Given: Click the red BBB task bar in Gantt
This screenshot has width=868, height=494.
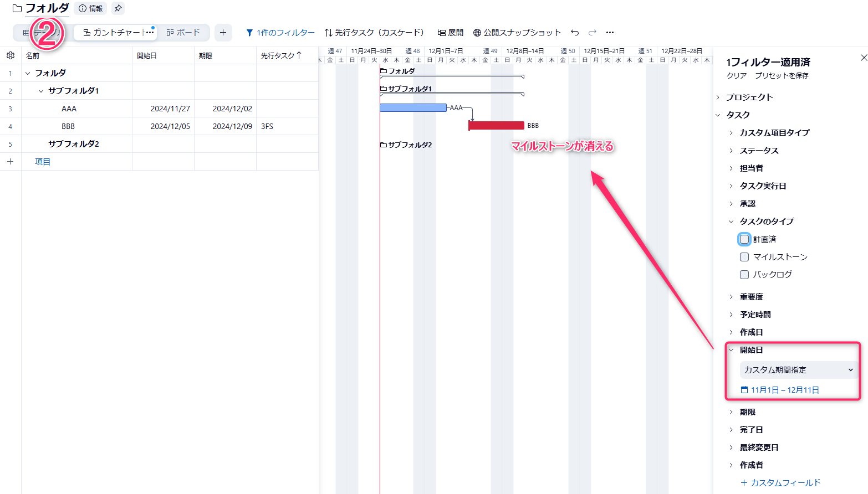Looking at the screenshot, I should 496,126.
